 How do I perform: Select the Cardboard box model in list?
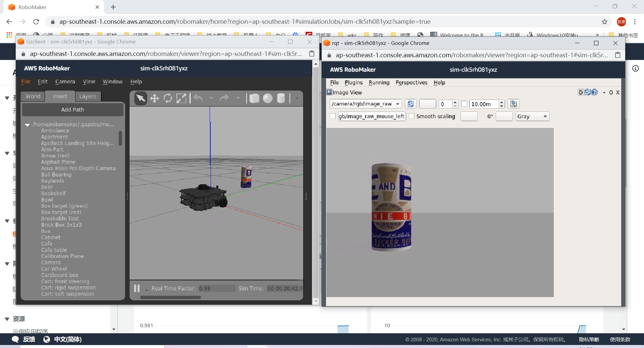point(60,275)
